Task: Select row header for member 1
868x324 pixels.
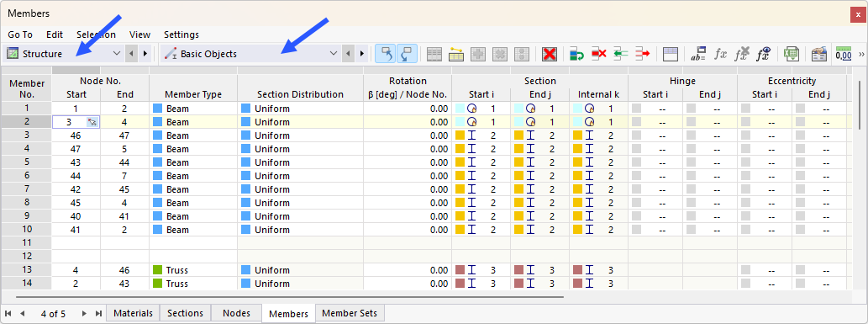Action: tap(27, 109)
